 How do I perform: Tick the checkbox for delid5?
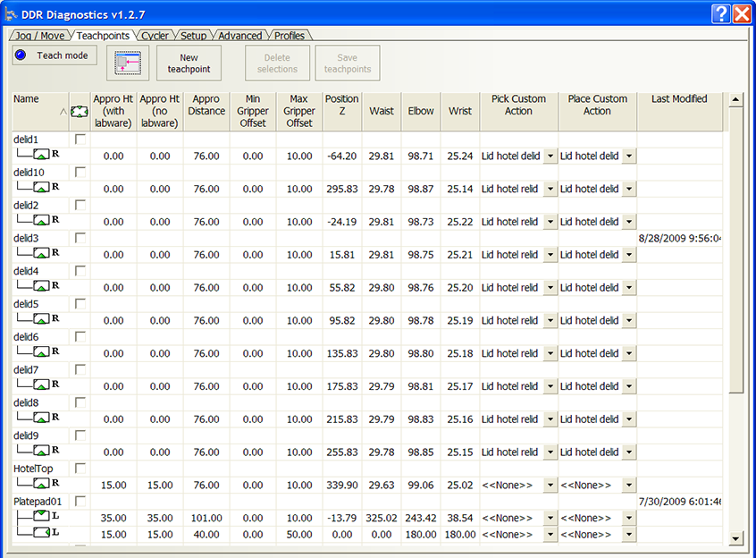(80, 304)
